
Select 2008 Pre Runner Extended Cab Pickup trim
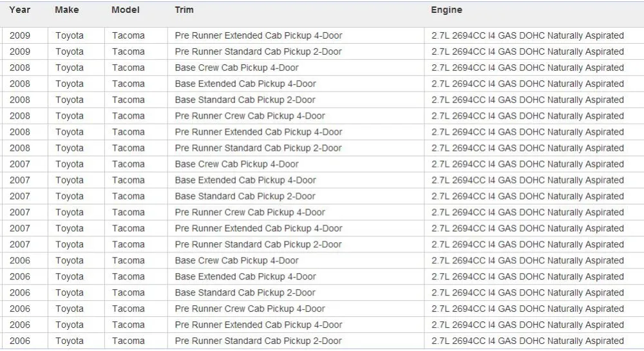[258, 132]
